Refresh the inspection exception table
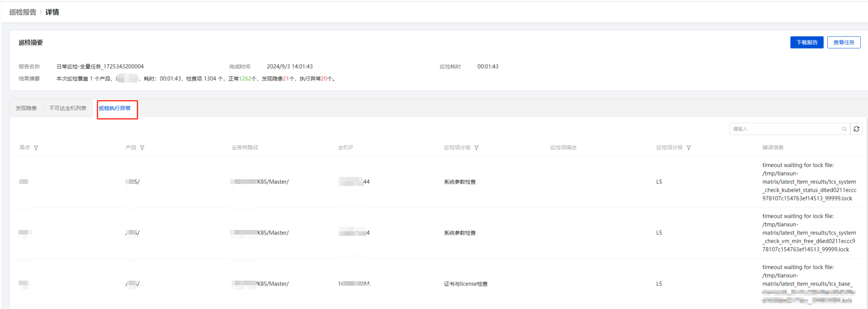The width and height of the screenshot is (868, 309). [x=856, y=129]
